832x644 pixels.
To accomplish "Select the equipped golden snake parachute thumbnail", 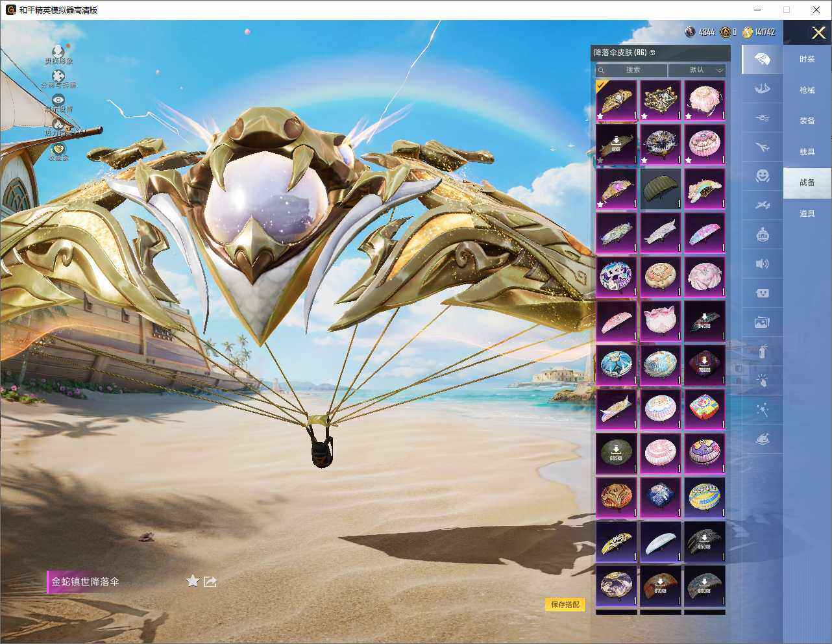I will [x=617, y=101].
